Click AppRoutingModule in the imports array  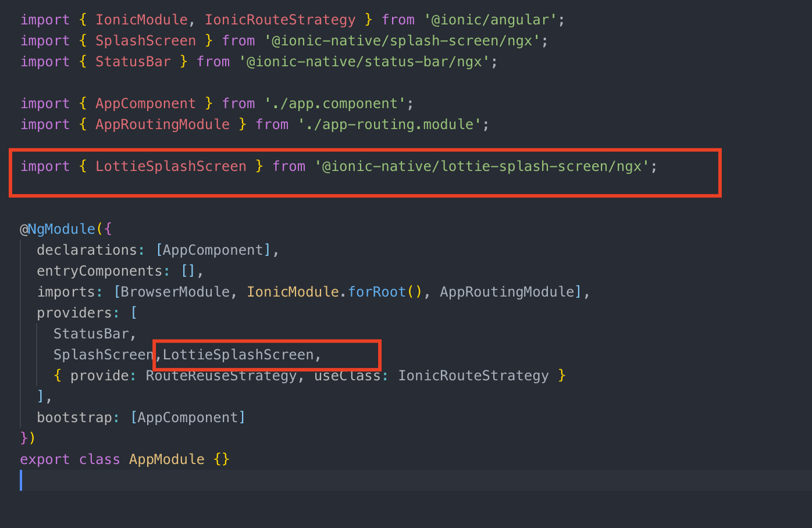click(x=507, y=292)
